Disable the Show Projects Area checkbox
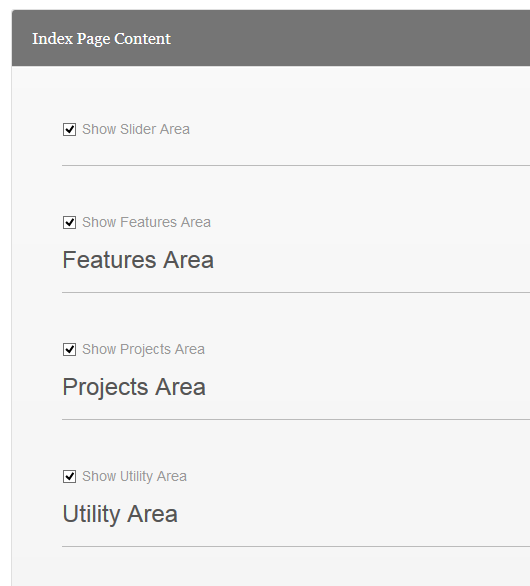The width and height of the screenshot is (530, 586). (x=69, y=349)
